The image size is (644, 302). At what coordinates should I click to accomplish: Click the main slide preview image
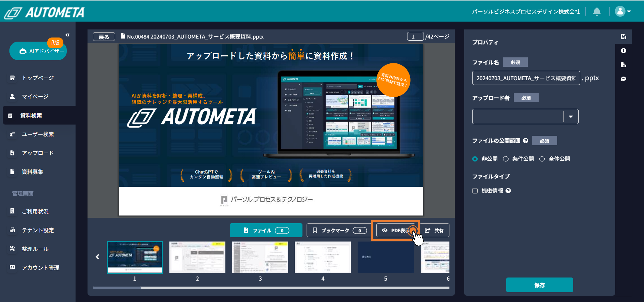271,129
